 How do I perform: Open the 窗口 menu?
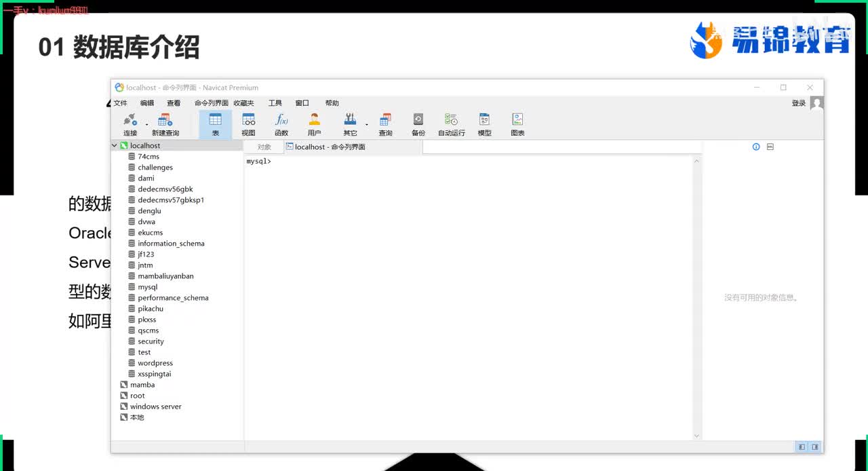pos(302,103)
